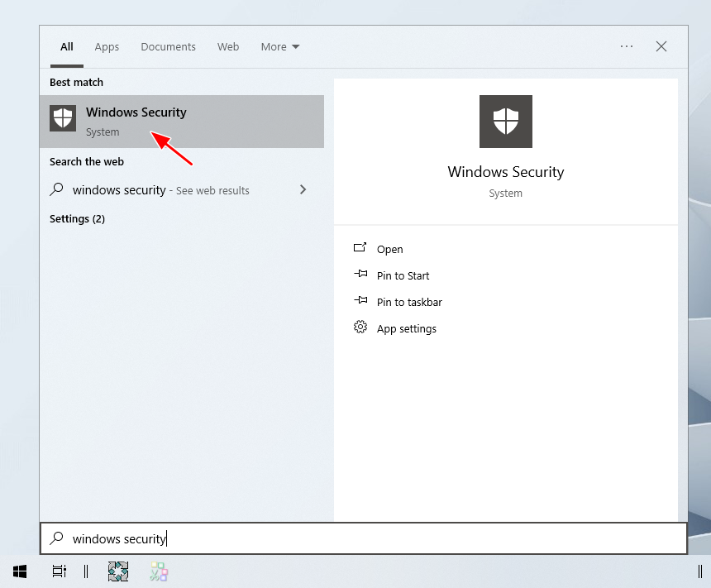Viewport: 711px width, 588px height.
Task: Click the four-arrows app icon on taskbar
Action: coord(118,571)
